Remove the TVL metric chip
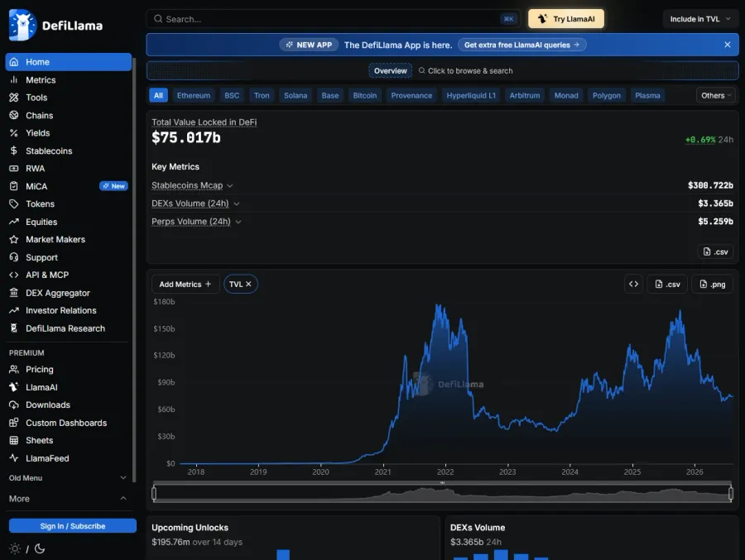 248,284
